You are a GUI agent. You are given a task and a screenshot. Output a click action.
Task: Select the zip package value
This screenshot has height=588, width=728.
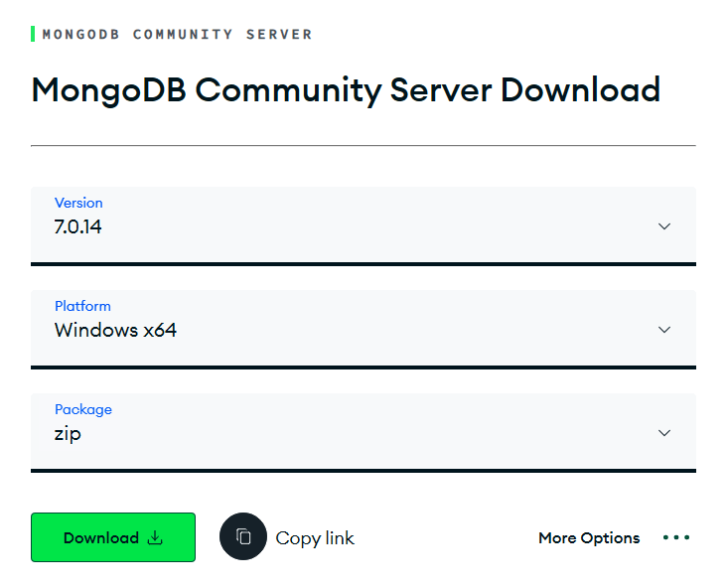[x=68, y=434]
